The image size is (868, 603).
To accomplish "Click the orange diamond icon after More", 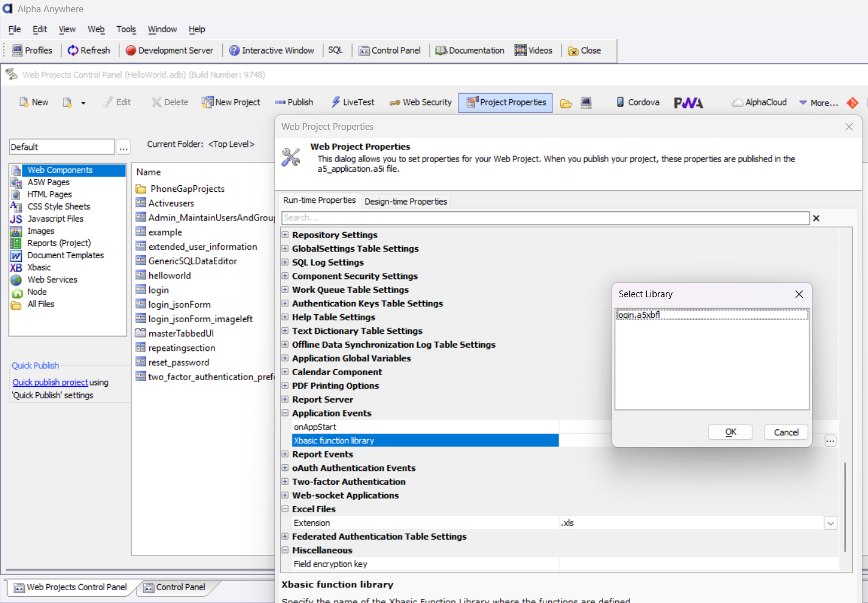I will (x=853, y=103).
